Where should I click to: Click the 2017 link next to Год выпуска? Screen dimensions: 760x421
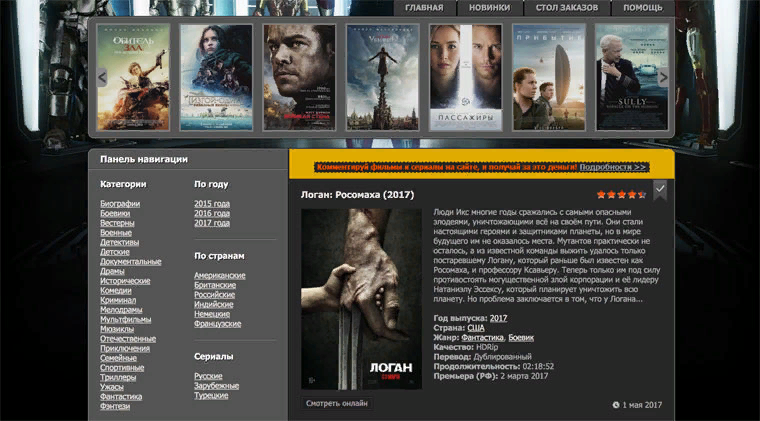click(x=498, y=318)
